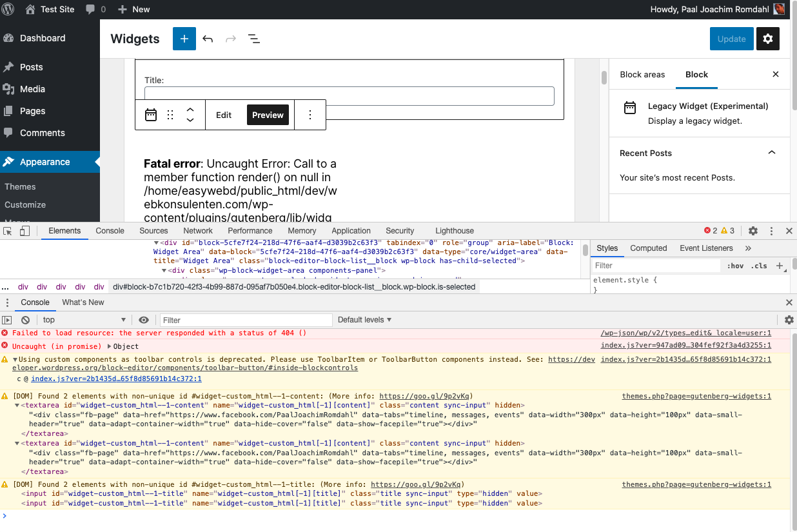Open the Block areas tab in the sidebar

[642, 74]
